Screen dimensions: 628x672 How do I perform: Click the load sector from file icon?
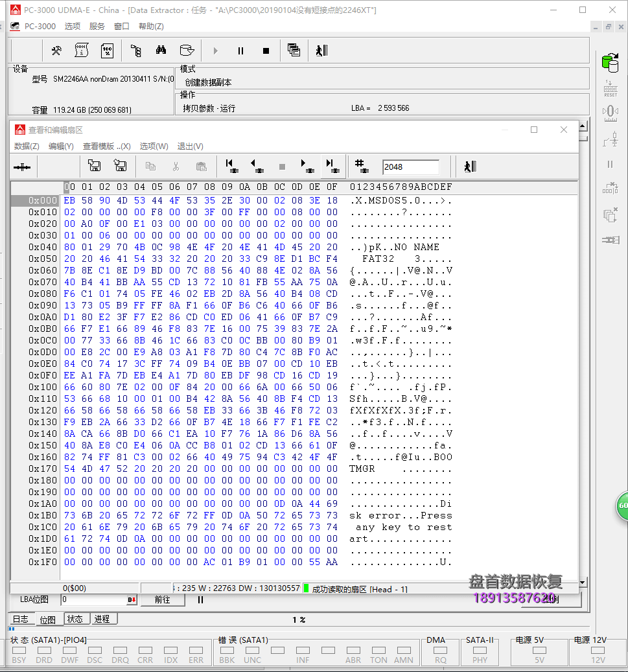pyautogui.click(x=120, y=166)
